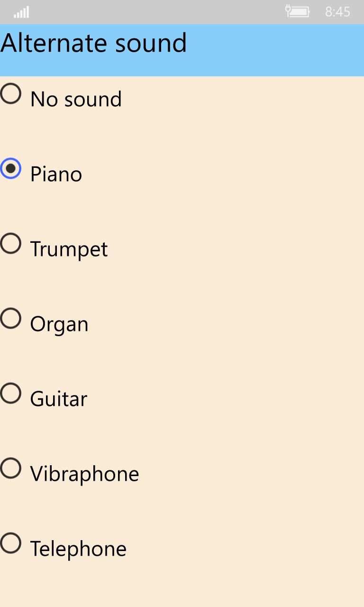Viewport: 364px width, 607px height.
Task: Choose the Telephone radio circle
Action: (x=10, y=543)
